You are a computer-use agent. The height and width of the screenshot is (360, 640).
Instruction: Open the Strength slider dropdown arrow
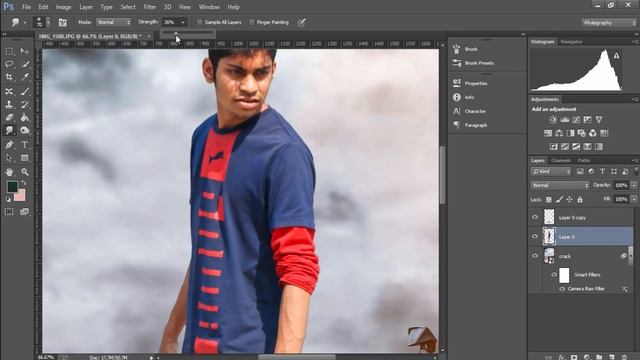point(182,22)
